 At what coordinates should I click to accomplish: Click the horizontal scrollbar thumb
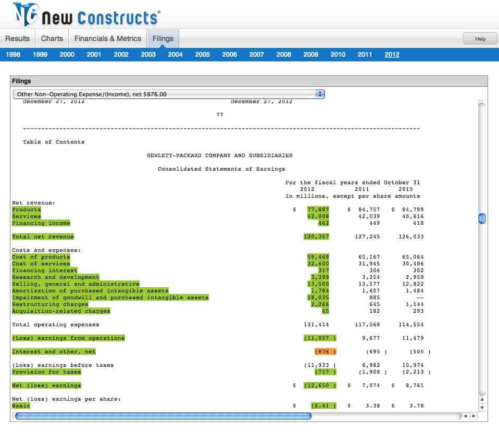(163, 416)
